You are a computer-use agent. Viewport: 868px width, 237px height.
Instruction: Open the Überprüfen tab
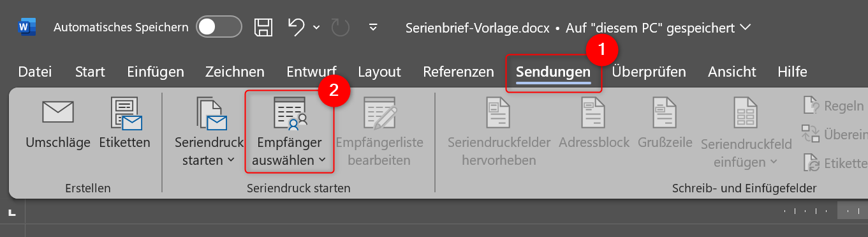click(649, 72)
